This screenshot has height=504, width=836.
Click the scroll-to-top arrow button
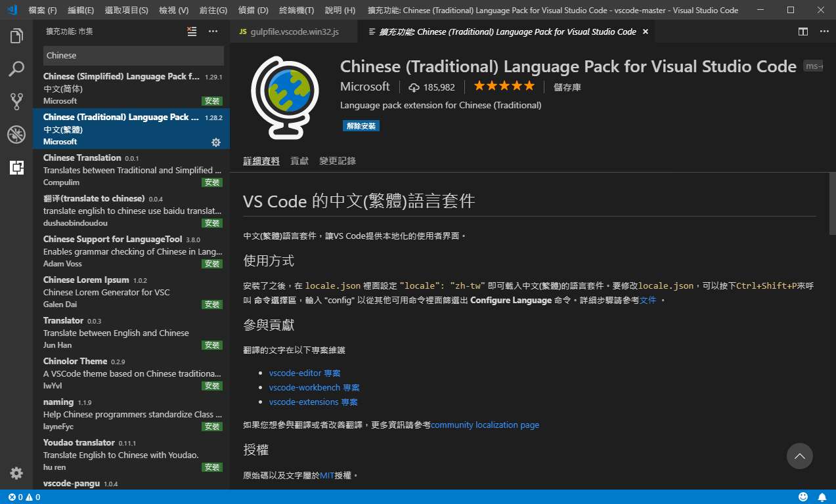click(799, 456)
